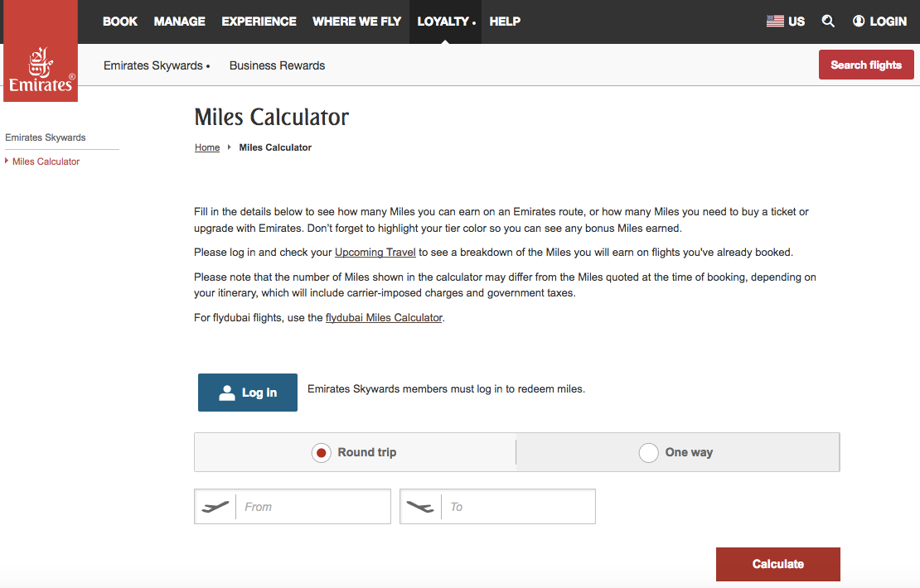The width and height of the screenshot is (920, 588).
Task: Select the Round trip option
Action: 321,453
